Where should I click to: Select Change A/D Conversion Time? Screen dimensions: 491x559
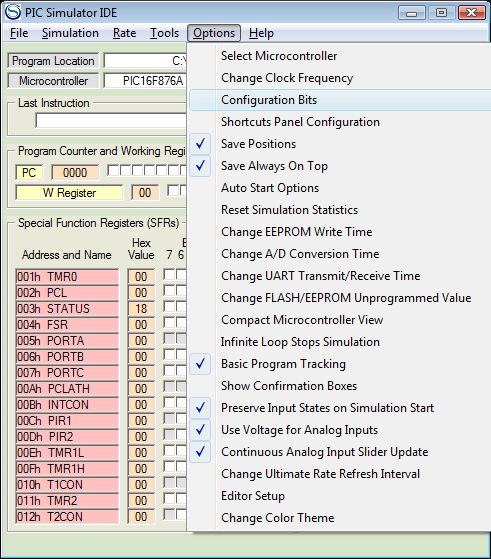point(340,254)
